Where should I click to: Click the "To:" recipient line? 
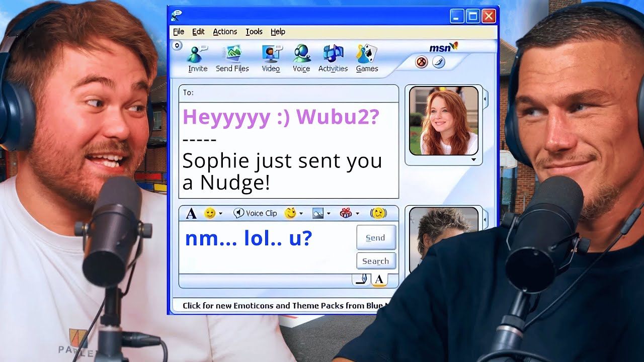point(289,93)
